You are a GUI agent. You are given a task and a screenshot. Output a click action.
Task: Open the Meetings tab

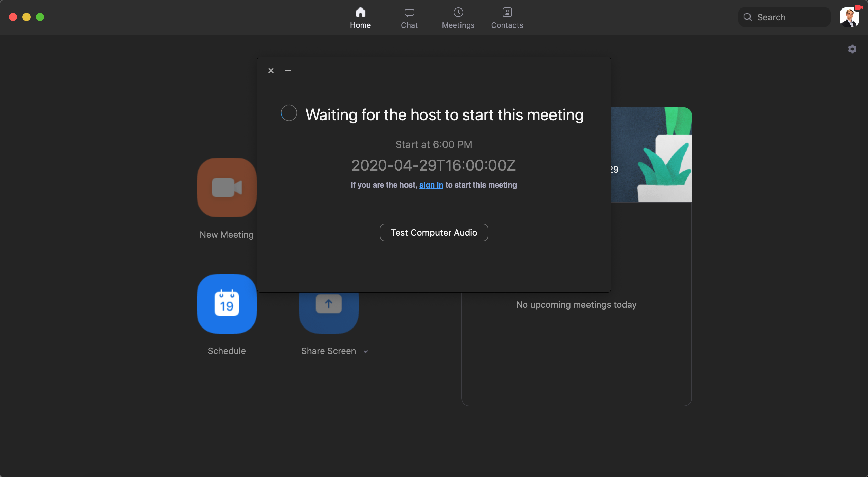458,18
